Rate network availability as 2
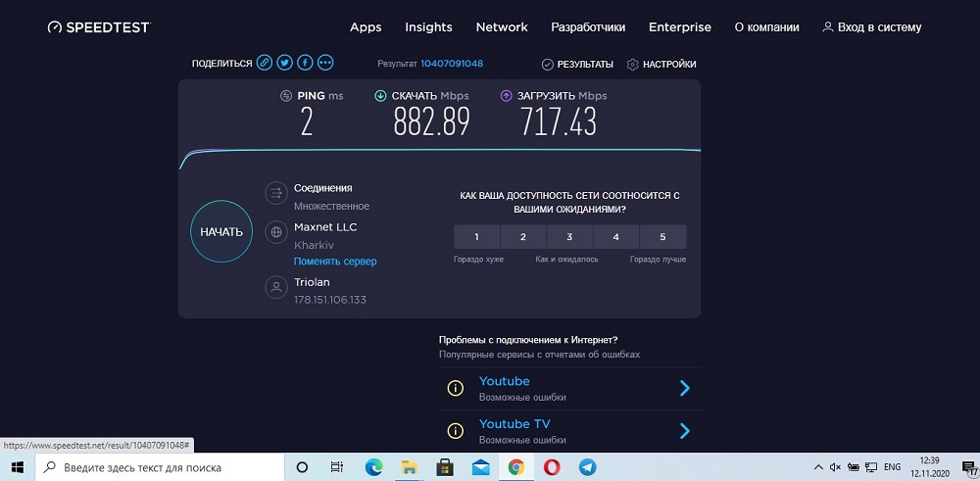980x481 pixels. [x=523, y=237]
